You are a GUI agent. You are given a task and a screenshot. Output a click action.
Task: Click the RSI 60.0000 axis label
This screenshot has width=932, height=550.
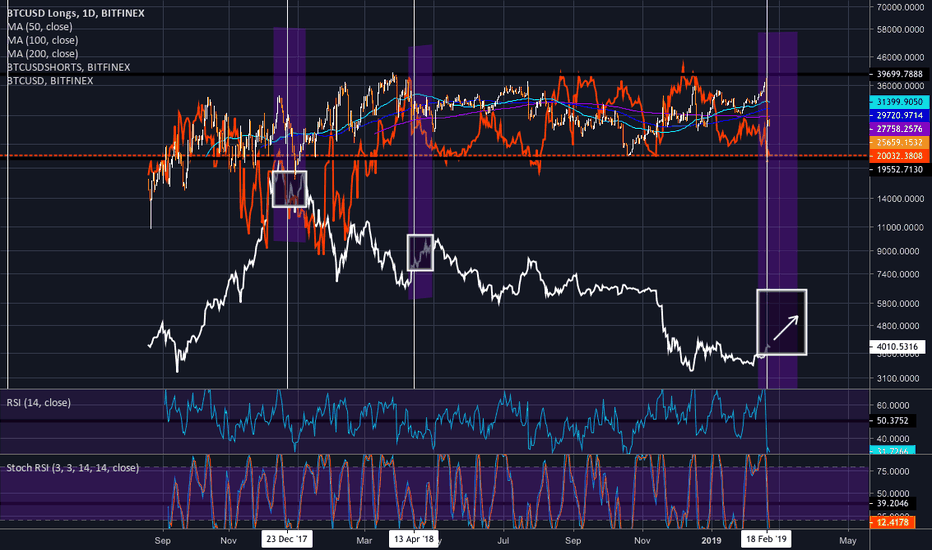click(x=893, y=405)
